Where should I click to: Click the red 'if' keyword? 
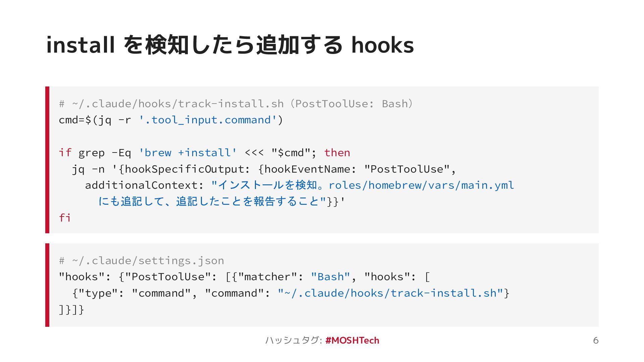[x=65, y=153]
